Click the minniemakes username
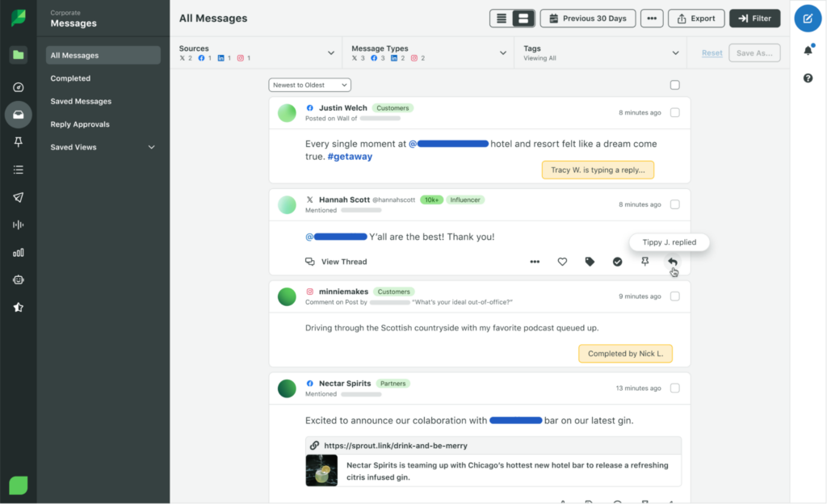Screen dimensions: 827x504 343,292
